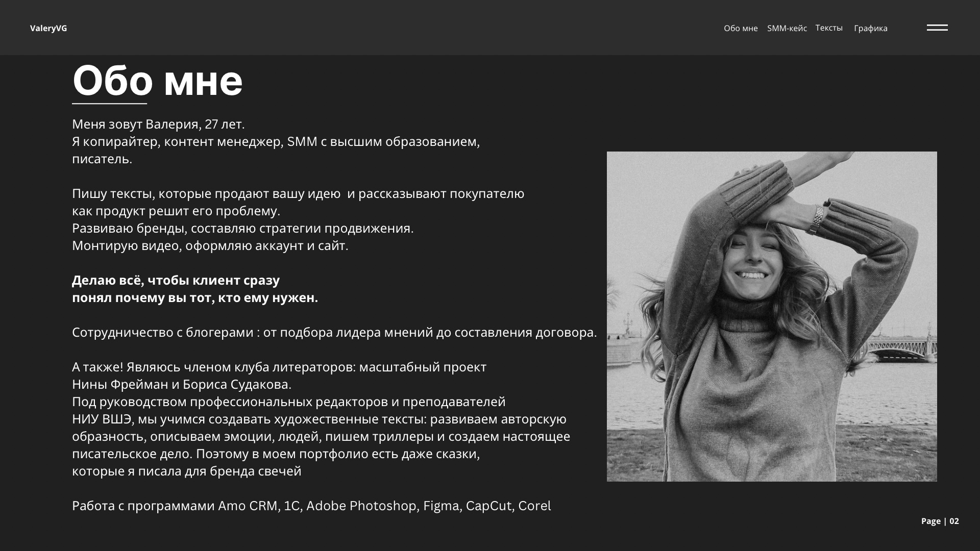Image resolution: width=980 pixels, height=551 pixels.
Task: Select Тексты in the header menu
Action: 828,28
